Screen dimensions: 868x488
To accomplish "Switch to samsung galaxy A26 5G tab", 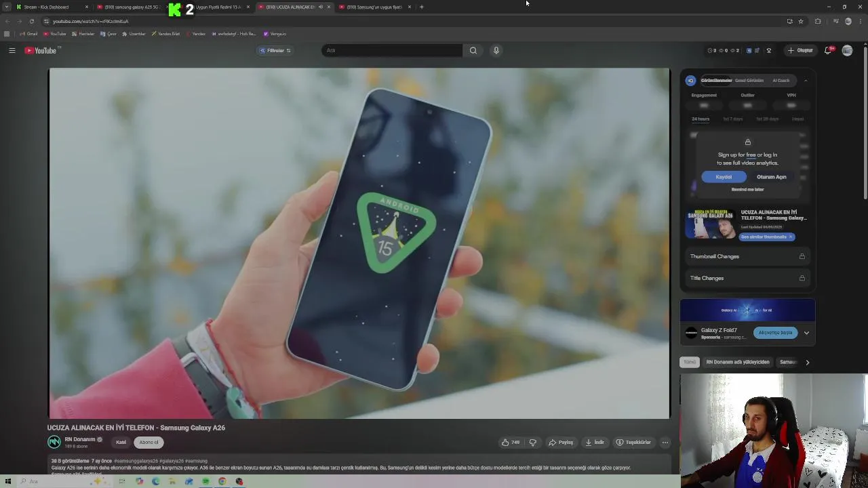I will pyautogui.click(x=132, y=7).
